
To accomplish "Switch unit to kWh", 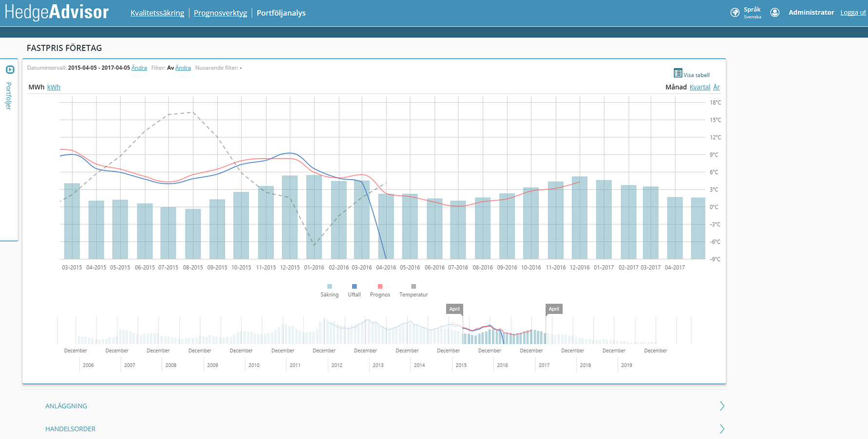I will point(54,87).
